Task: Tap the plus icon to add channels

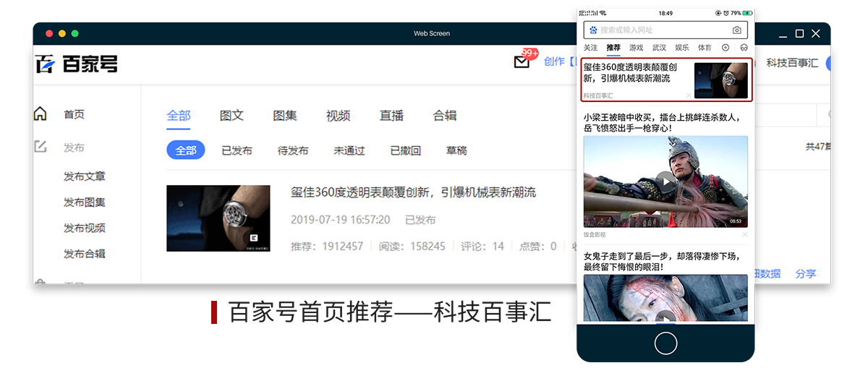Action: (726, 48)
